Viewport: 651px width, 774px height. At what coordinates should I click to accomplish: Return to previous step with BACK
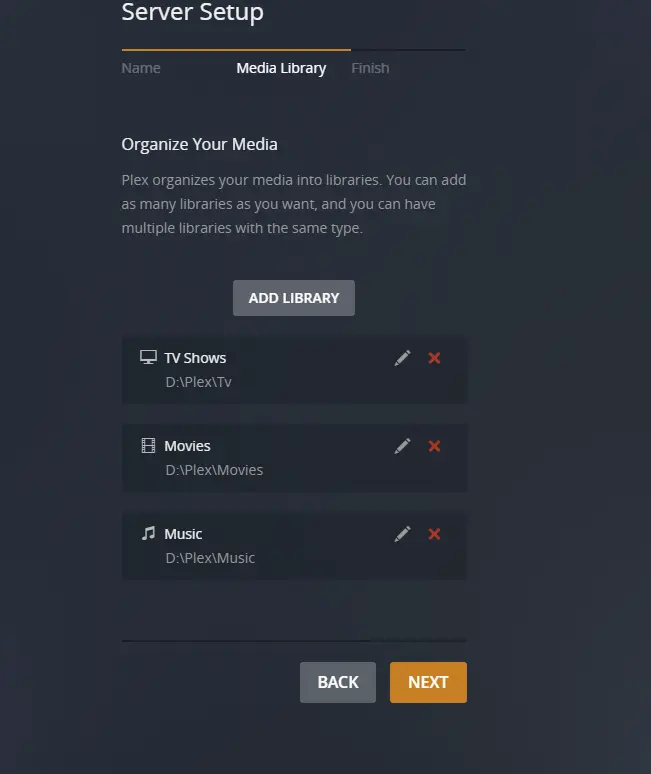point(338,682)
